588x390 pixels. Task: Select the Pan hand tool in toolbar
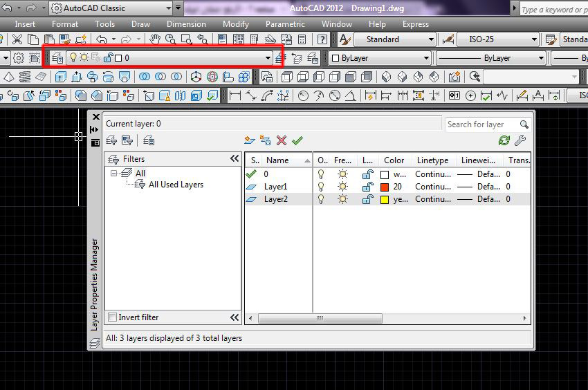[x=155, y=39]
